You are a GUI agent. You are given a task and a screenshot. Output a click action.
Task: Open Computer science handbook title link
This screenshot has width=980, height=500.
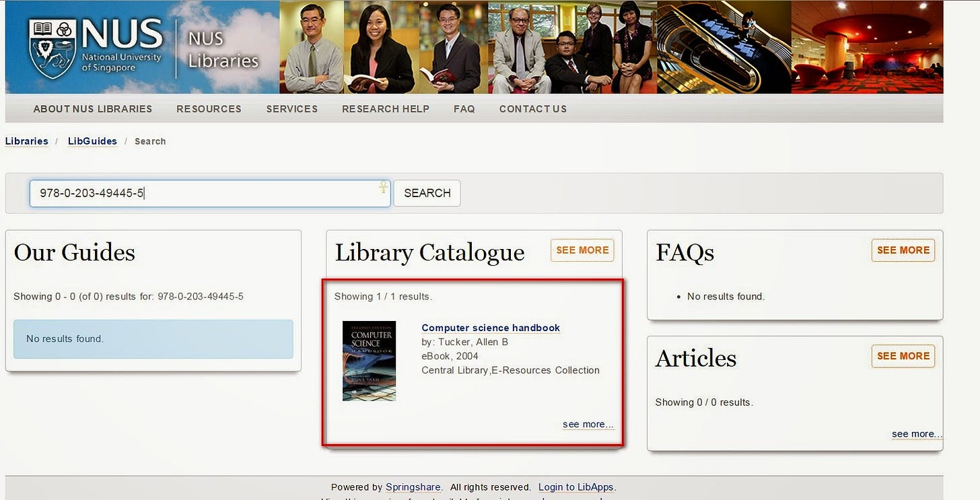pos(491,328)
